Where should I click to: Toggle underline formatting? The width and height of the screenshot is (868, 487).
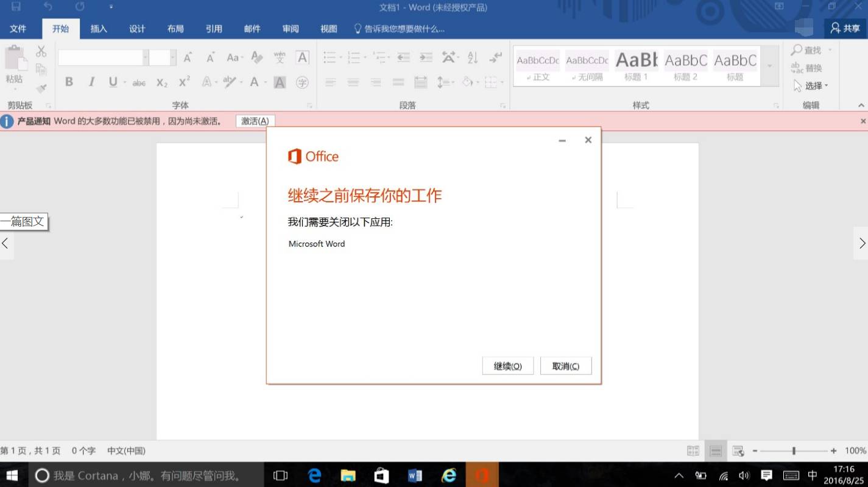coord(113,82)
